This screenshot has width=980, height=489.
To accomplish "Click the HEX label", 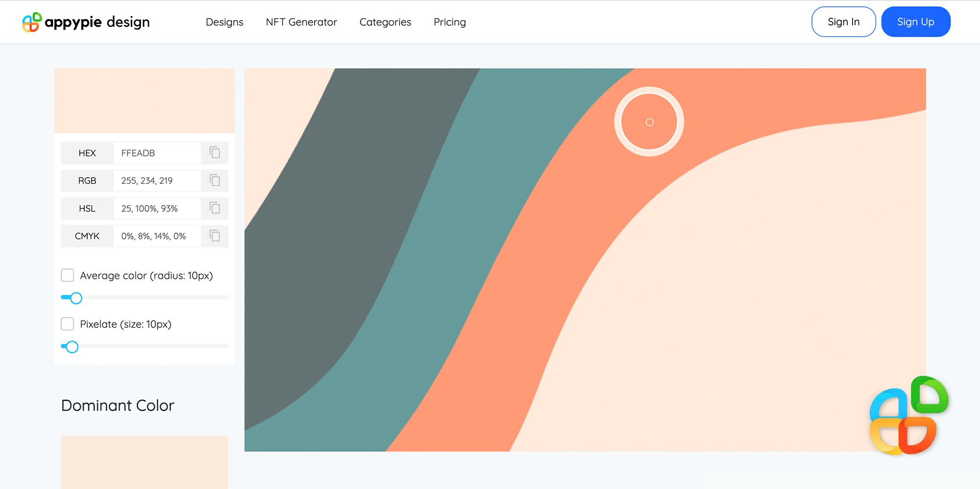I will [x=87, y=153].
